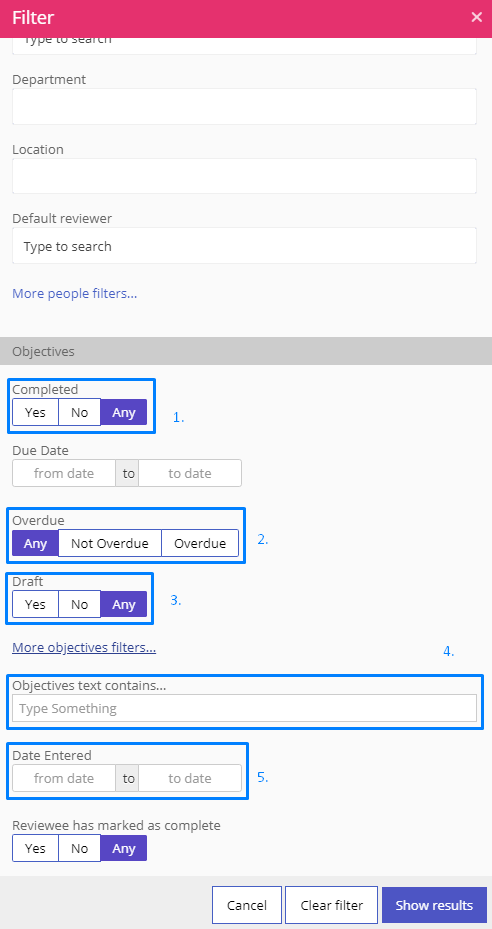This screenshot has height=929, width=492.
Task: Open Date Entered to date picker
Action: [190, 779]
